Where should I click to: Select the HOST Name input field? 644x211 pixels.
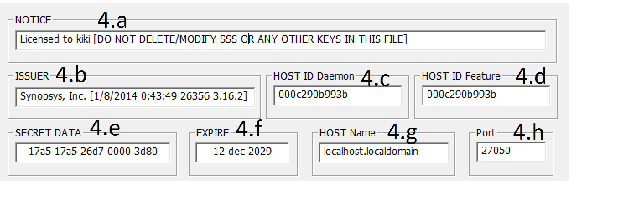383,152
